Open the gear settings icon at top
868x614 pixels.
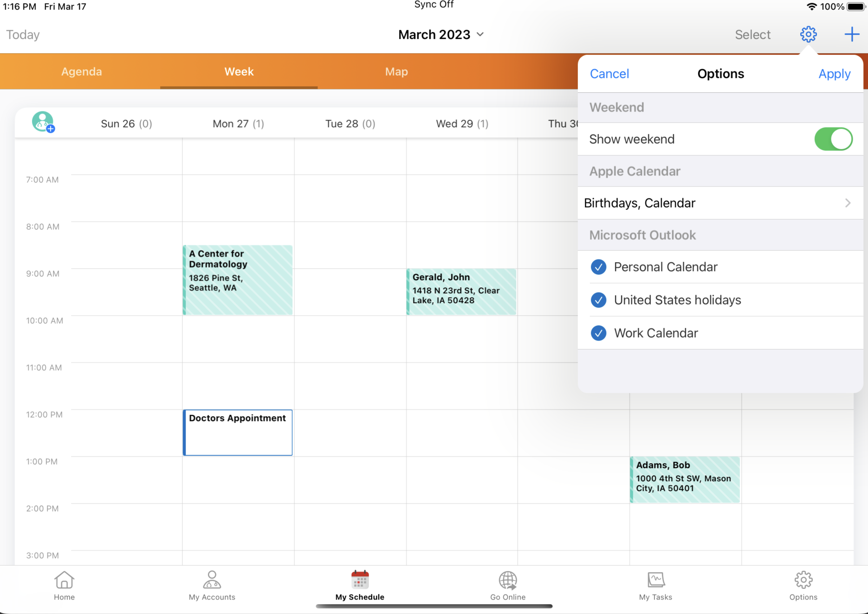(x=808, y=34)
